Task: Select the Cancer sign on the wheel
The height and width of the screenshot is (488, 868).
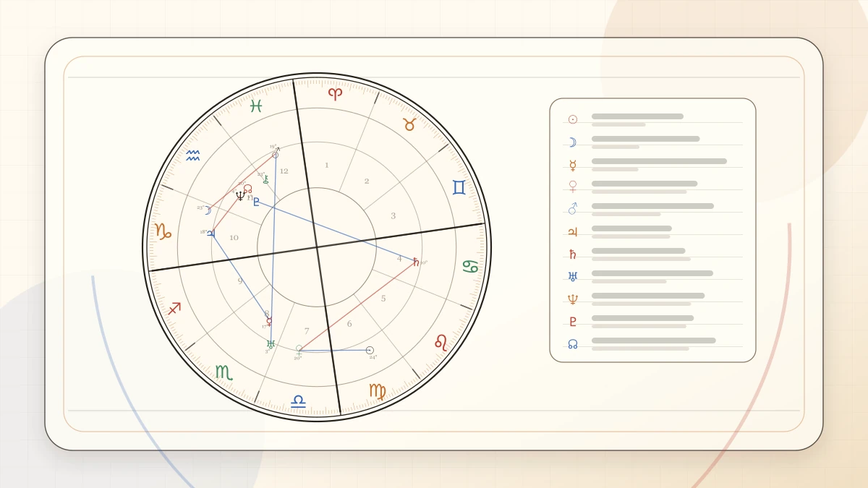Action: pyautogui.click(x=471, y=267)
